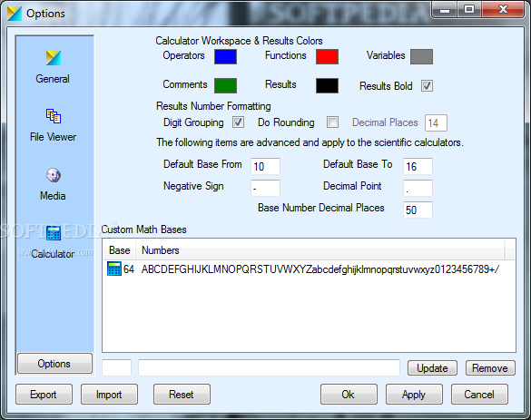Click the Base column header
The width and height of the screenshot is (531, 420).
(x=119, y=250)
